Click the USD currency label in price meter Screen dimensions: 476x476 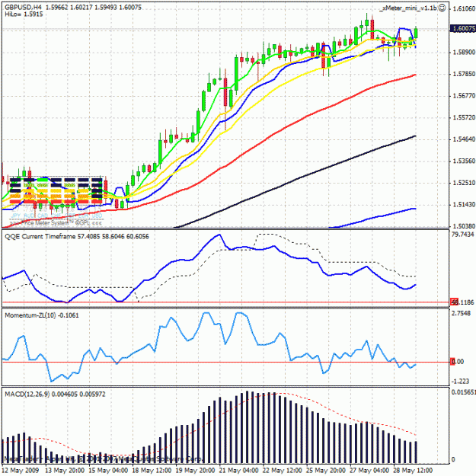point(97,216)
